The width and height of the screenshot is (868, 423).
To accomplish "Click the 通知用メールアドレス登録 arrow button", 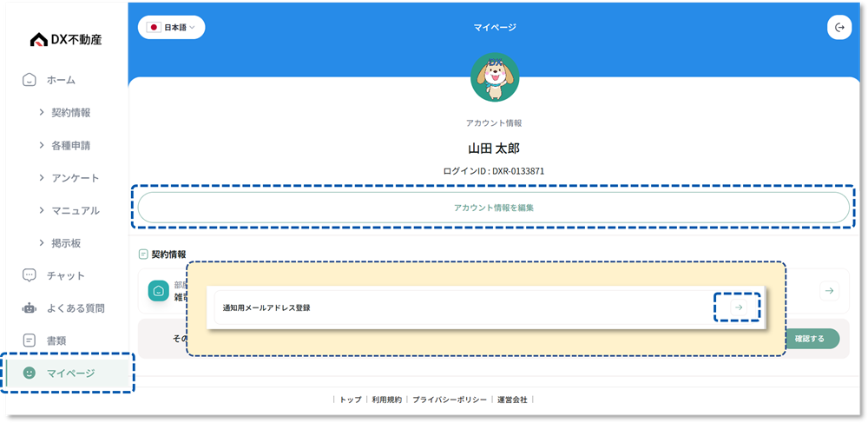I will tap(739, 307).
